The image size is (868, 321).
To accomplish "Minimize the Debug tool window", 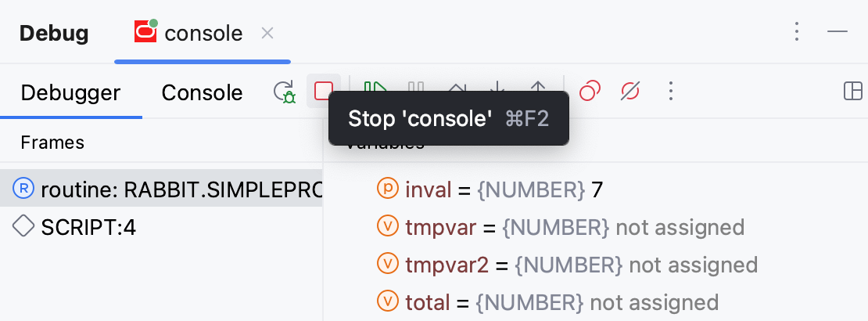I will [838, 31].
